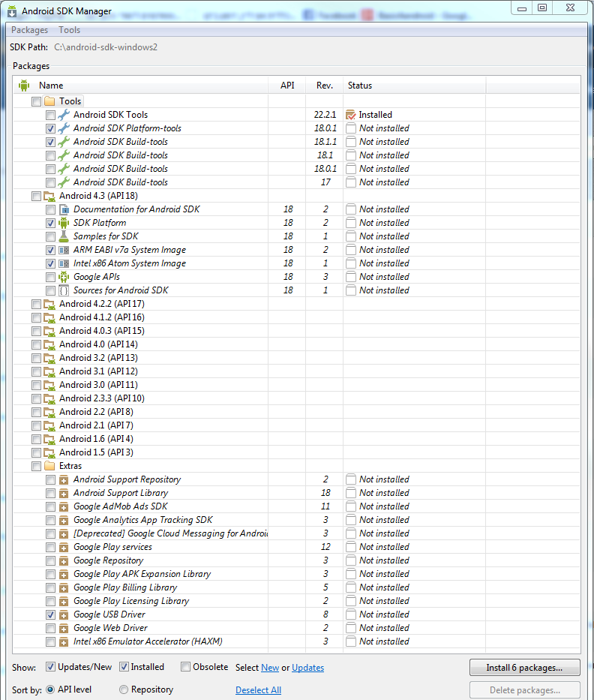
Task: Click the Android 2.3.3 (API 10) folder icon
Action: click(x=49, y=398)
